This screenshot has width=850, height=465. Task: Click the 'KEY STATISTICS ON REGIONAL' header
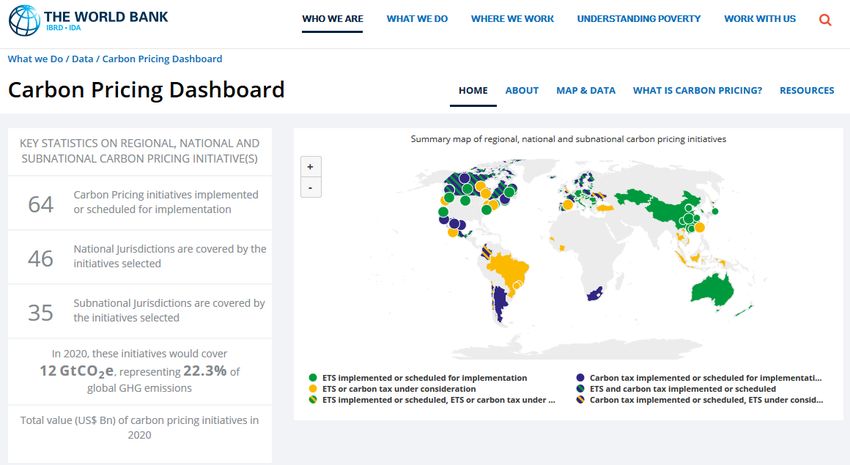(139, 151)
